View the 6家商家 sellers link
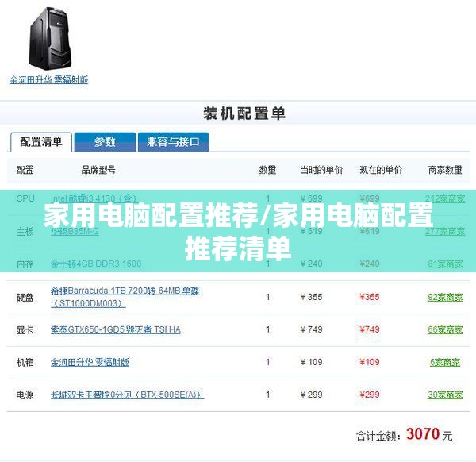 pyautogui.click(x=445, y=362)
